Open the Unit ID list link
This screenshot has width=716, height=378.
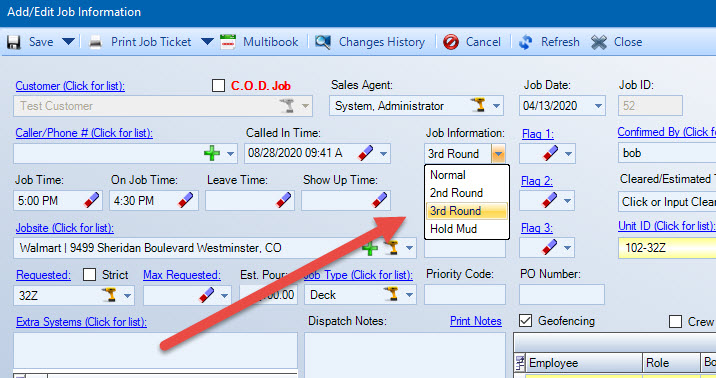(x=667, y=226)
